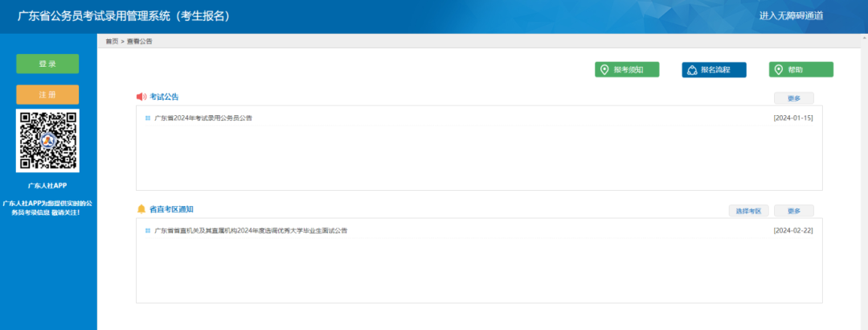Click the pin icon on 帮助 button
Screen dimensions: 868x330
(x=778, y=70)
